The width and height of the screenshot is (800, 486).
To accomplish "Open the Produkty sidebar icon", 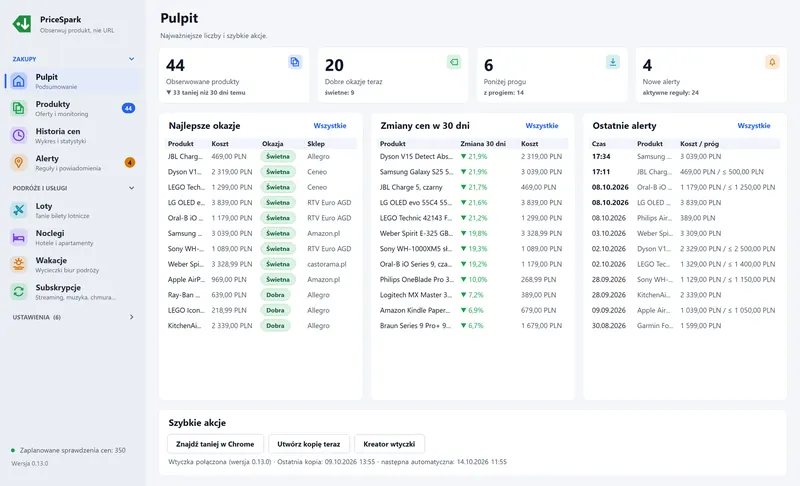I will coord(19,108).
